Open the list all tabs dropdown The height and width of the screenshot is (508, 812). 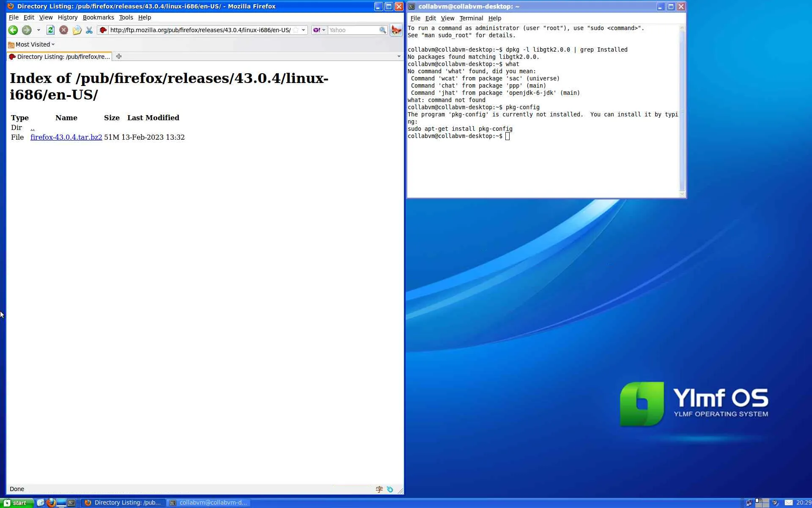(398, 56)
